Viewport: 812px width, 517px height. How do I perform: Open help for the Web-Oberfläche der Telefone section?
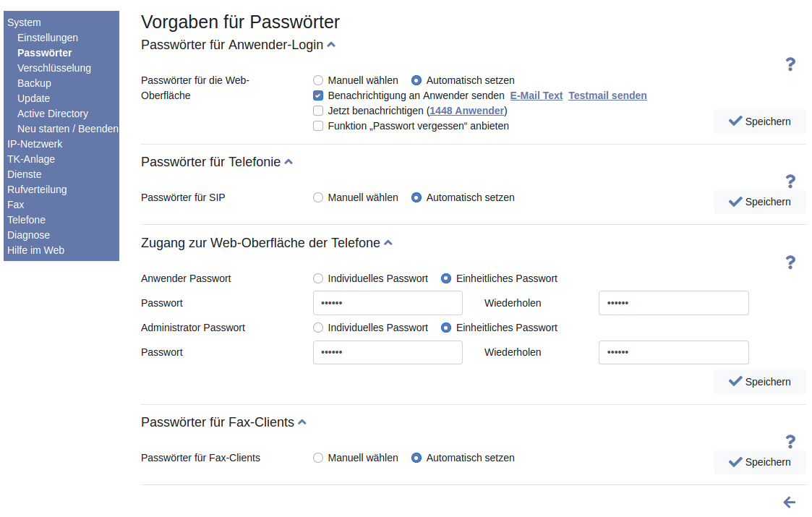pos(790,262)
